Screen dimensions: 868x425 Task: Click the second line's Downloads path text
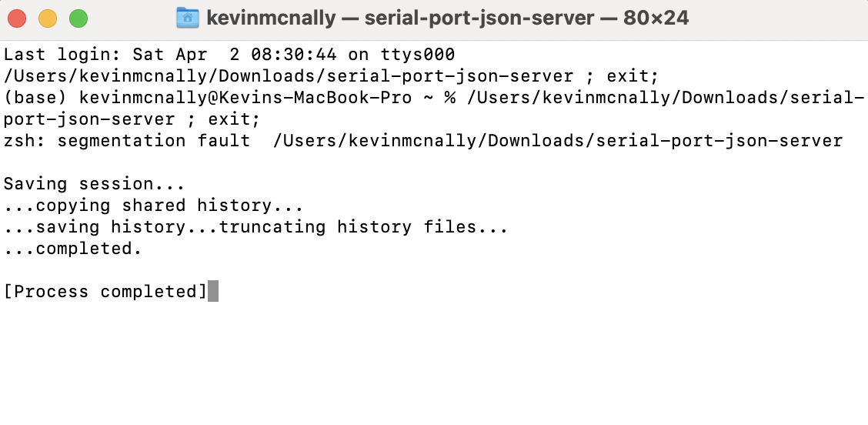click(x=289, y=76)
